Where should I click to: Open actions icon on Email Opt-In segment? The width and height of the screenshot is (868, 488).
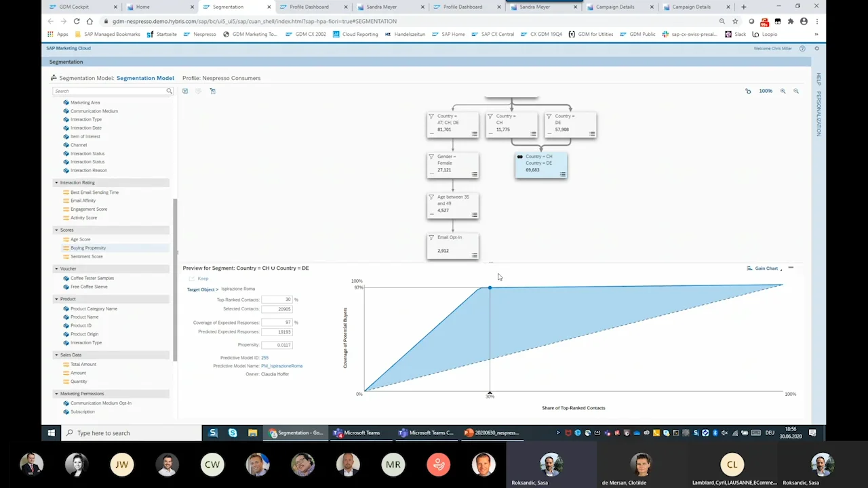[x=475, y=256]
